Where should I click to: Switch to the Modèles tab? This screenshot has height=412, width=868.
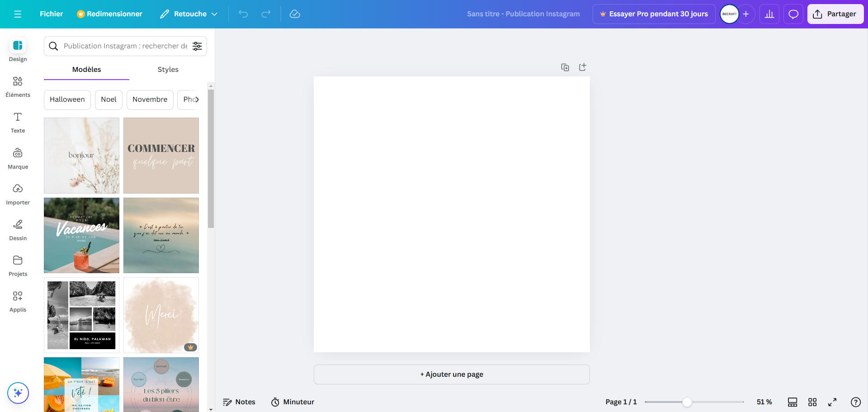86,70
